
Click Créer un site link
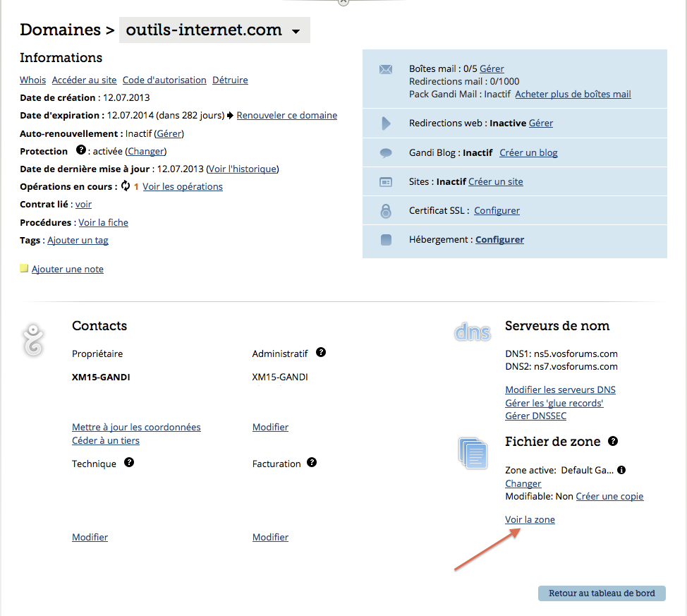tap(496, 182)
